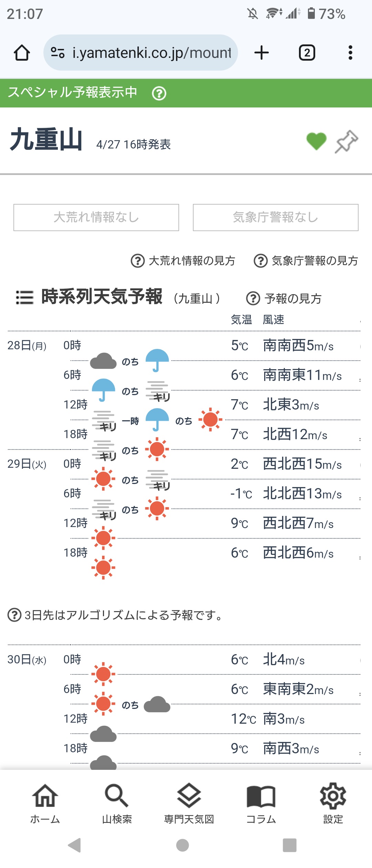The image size is (372, 868).
Task: Toggle the pushpin for 九重山
Action: [346, 141]
